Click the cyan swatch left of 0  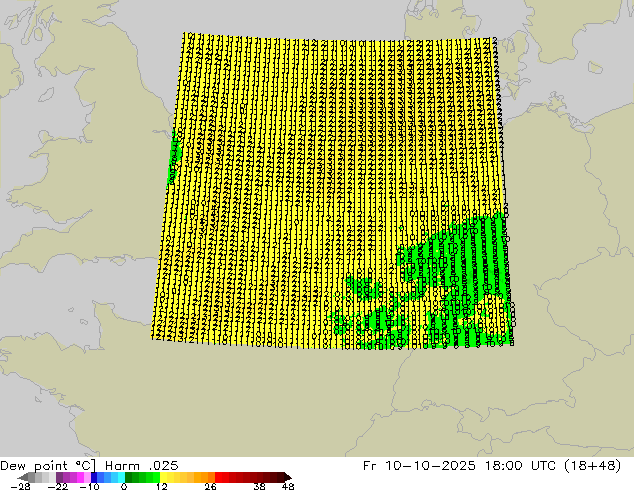click(x=121, y=477)
